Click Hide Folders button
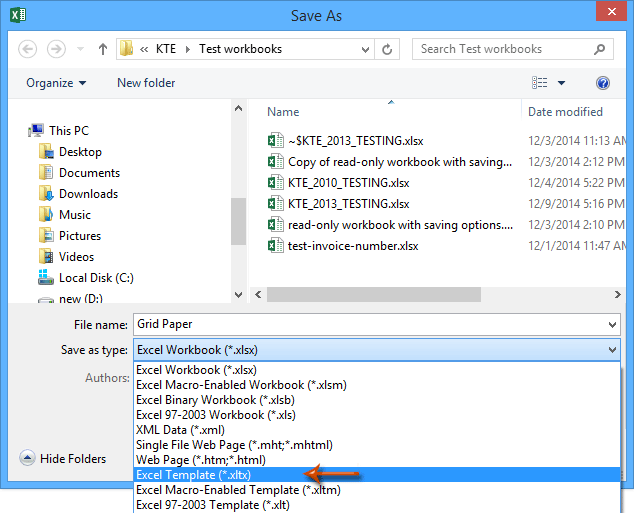The width and height of the screenshot is (634, 513). (63, 458)
